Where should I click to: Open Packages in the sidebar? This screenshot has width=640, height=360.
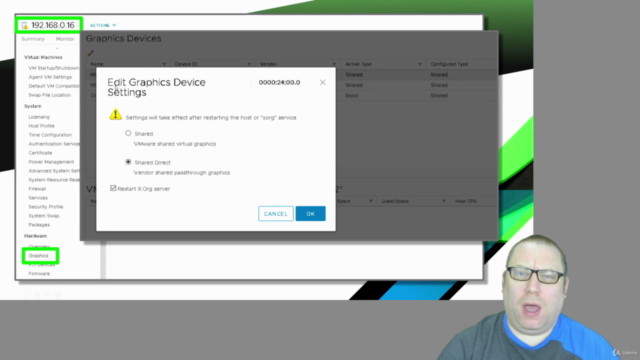tap(39, 225)
